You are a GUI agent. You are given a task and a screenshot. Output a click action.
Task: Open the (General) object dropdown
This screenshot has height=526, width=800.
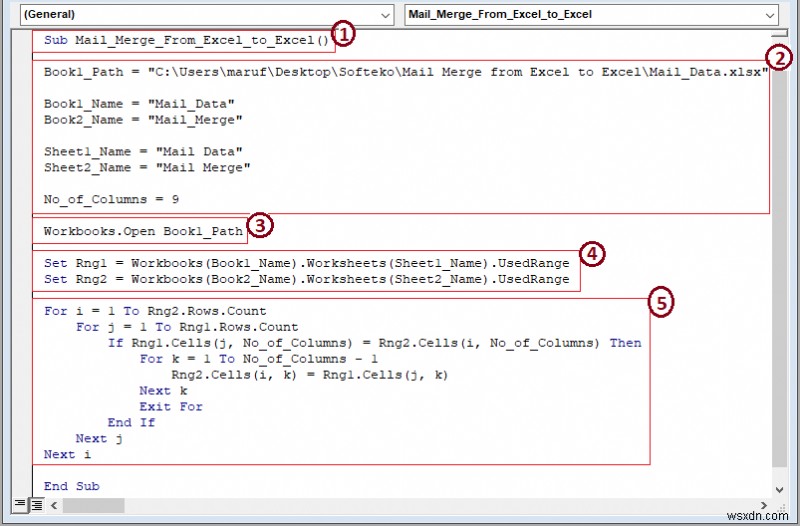pos(207,15)
